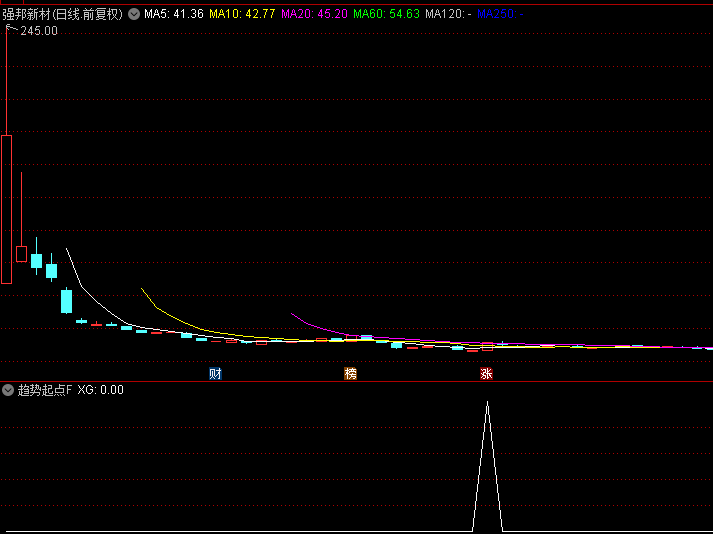Click the red 涨 limit-up marker icon

pyautogui.click(x=486, y=374)
